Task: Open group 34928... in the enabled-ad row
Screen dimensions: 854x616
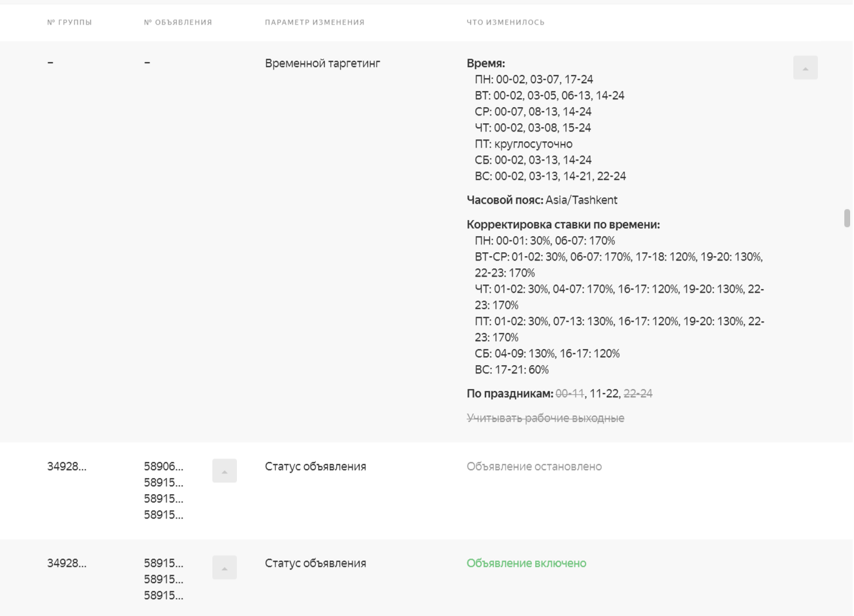Action: pos(66,563)
